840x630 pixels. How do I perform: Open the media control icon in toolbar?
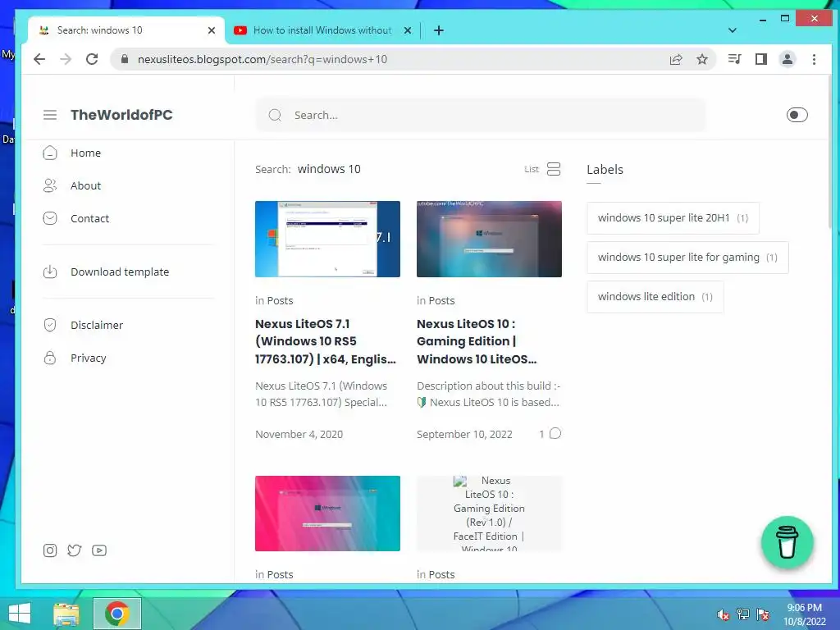(734, 59)
